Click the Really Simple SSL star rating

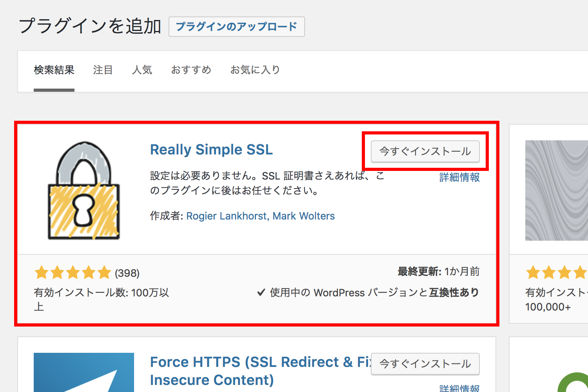73,272
